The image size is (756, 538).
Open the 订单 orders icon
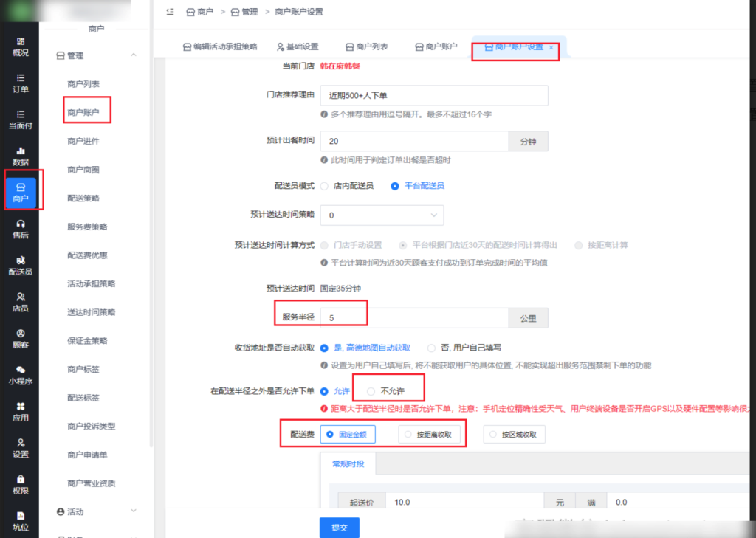(21, 77)
